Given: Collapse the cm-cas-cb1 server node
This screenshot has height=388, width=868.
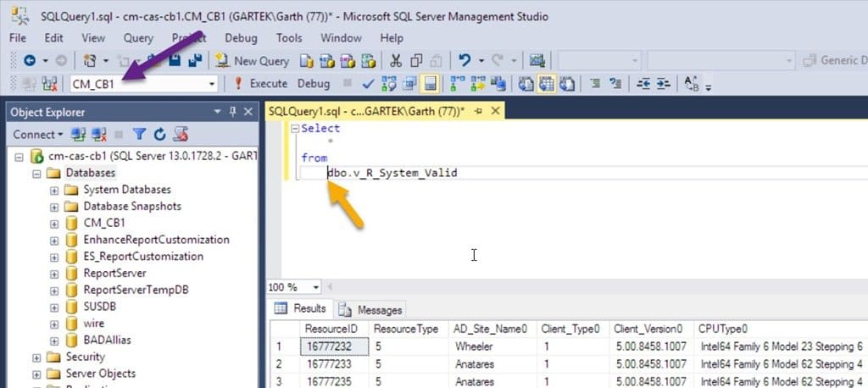Looking at the screenshot, I should [x=19, y=156].
